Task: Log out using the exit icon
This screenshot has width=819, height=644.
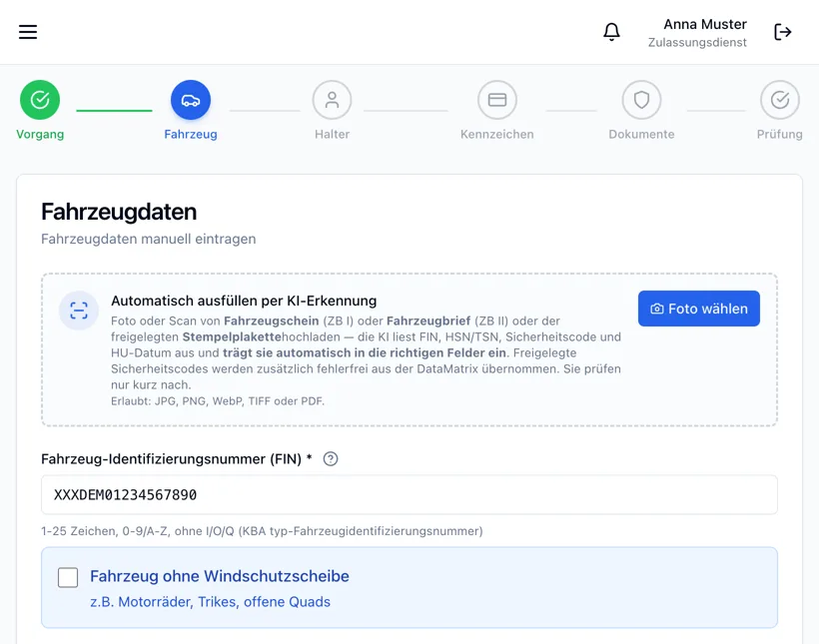Action: tap(782, 32)
